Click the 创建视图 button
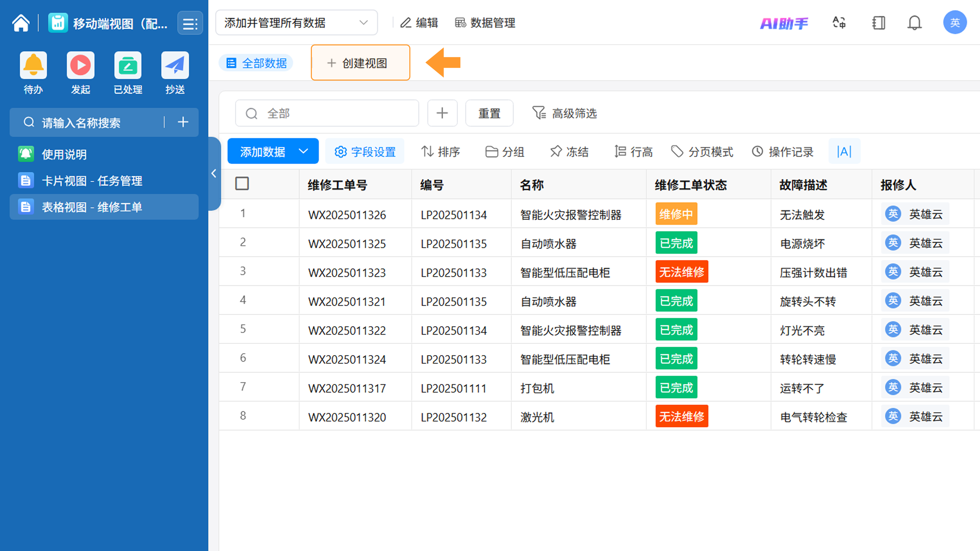The image size is (980, 551). coord(360,63)
